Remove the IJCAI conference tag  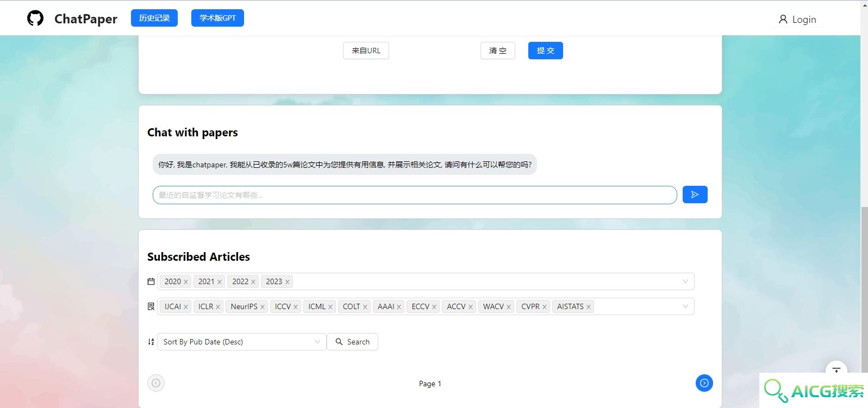point(186,307)
